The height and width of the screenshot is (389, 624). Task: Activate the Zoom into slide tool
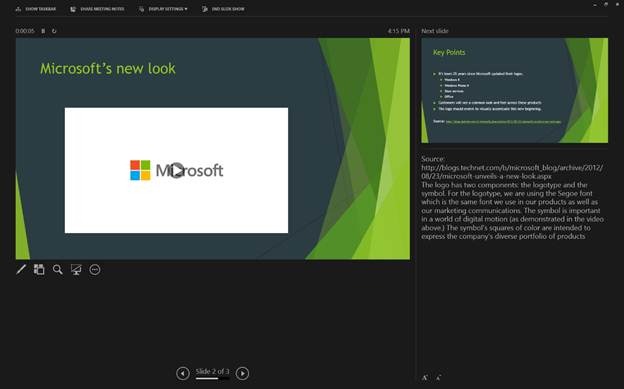click(x=58, y=270)
